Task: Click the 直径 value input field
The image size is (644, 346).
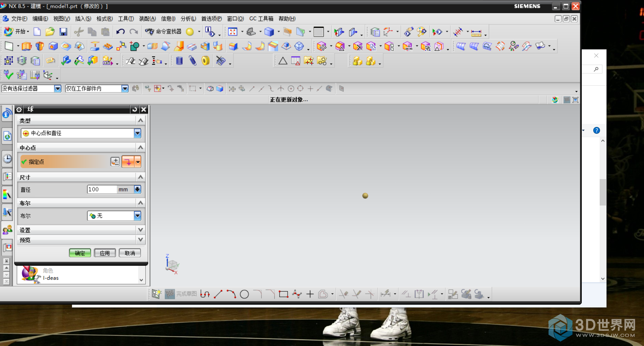Action: tap(102, 189)
